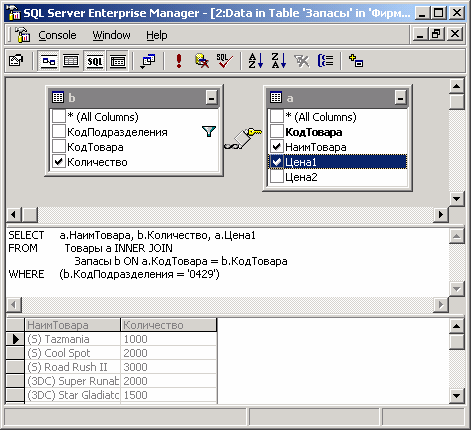Viewport: 471px width, 430px height.
Task: Click the SELECT line in SQL pane
Action: click(132, 235)
